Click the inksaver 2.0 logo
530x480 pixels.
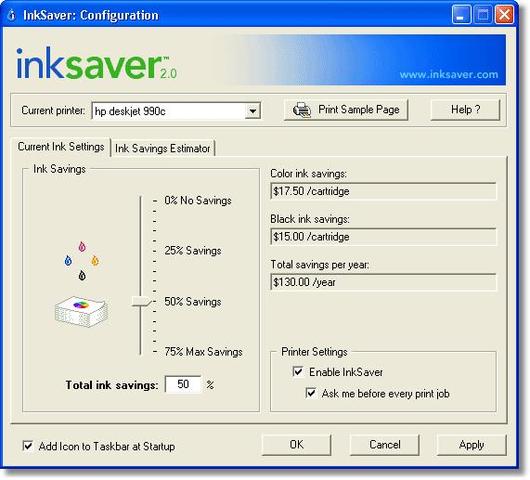(96, 64)
